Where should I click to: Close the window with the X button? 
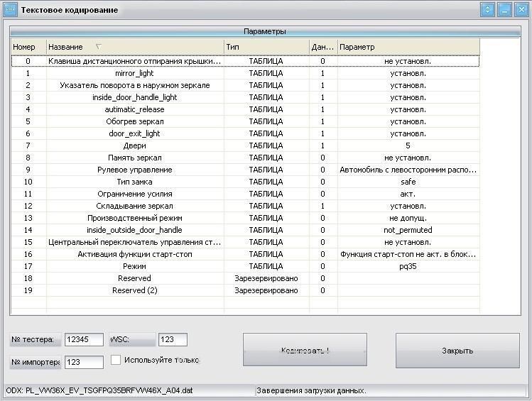[x=521, y=9]
